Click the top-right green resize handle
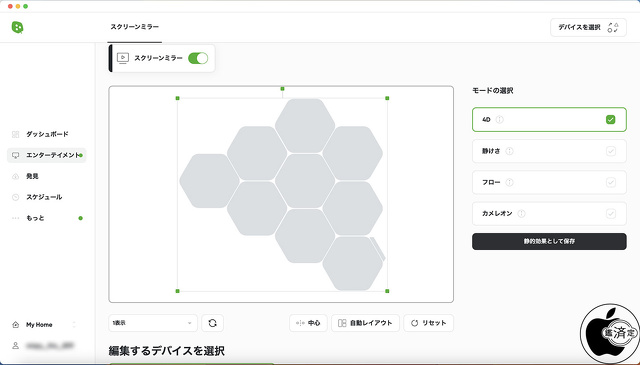 coord(387,98)
